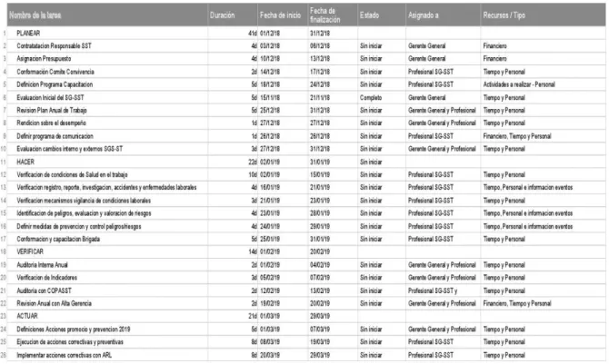Image resolution: width=609 pixels, height=364 pixels.
Task: Select 'Conformación Comite Convivencia' task cell
Action: [55, 72]
